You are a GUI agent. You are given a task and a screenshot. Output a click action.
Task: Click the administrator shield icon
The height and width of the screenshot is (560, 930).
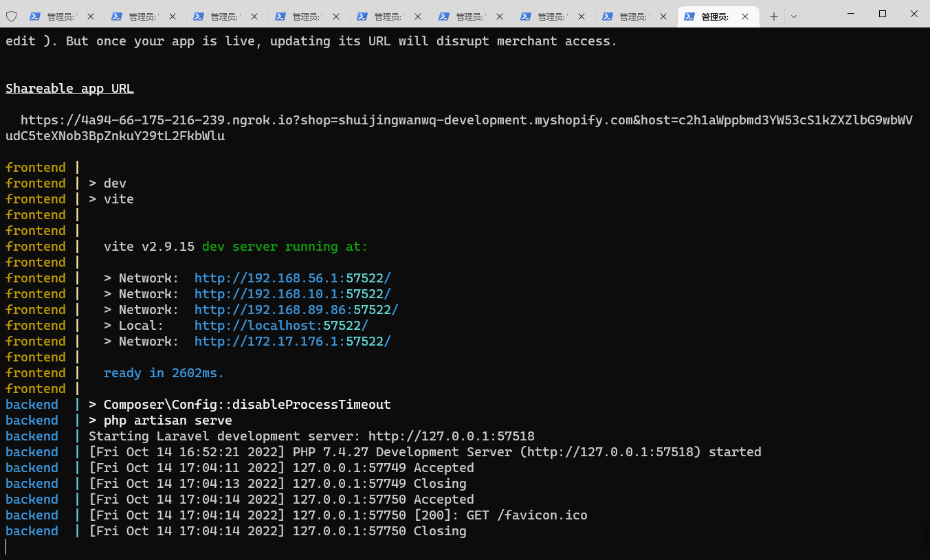point(11,16)
